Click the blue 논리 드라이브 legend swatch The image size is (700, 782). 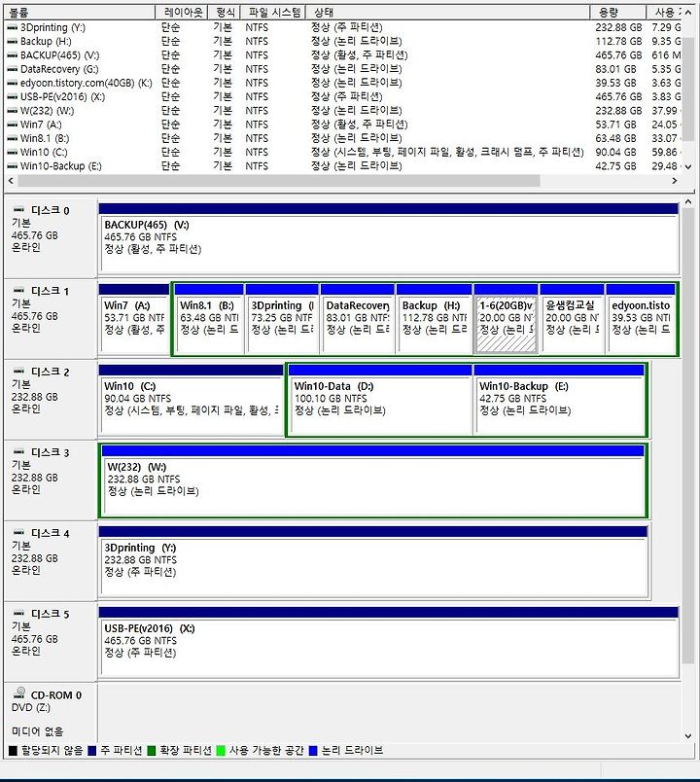pos(313,751)
